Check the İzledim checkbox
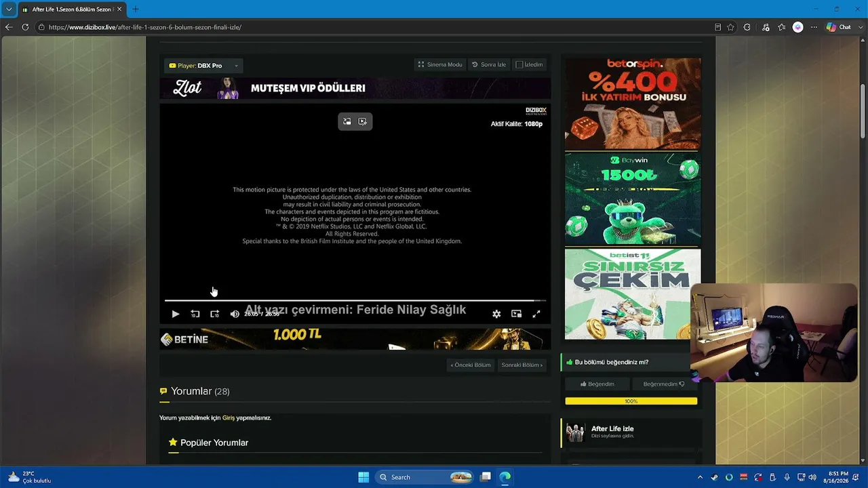The image size is (868, 488). [x=519, y=65]
